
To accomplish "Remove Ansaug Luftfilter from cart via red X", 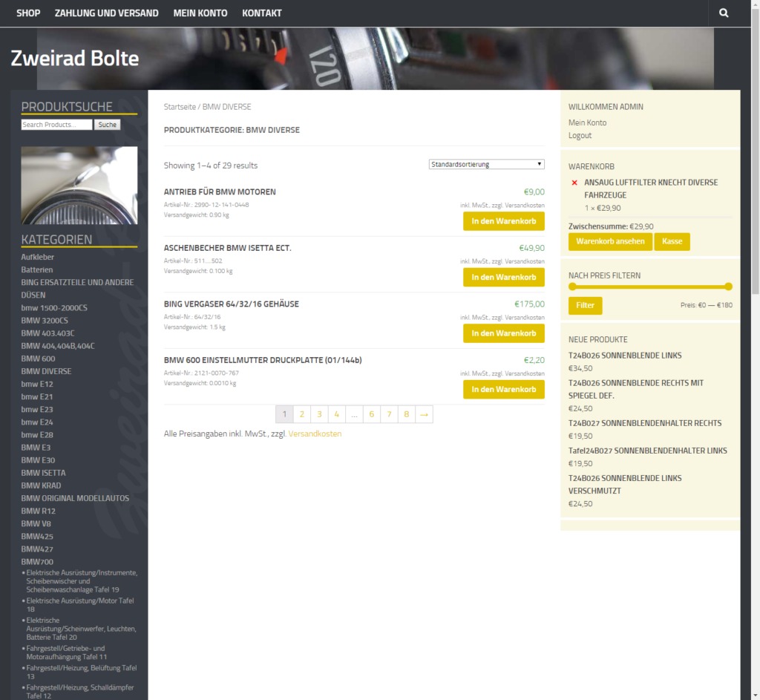I will tap(574, 183).
